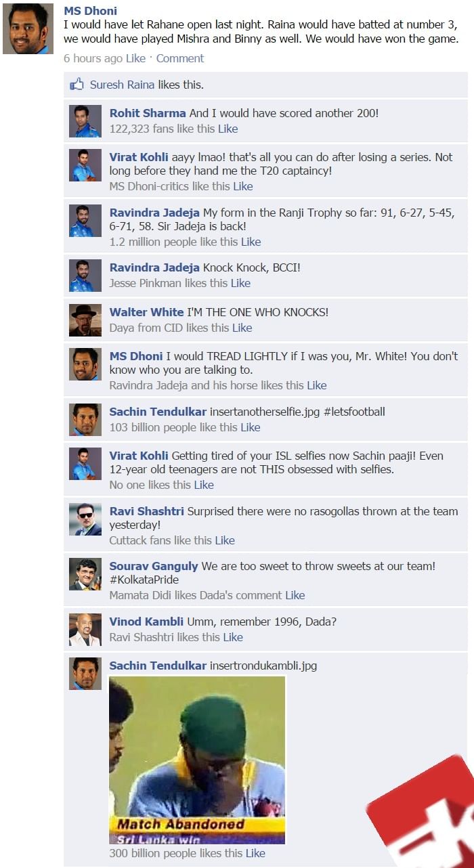This screenshot has height=868, width=474.
Task: Open the Match Abandoned photo attachment
Action: pyautogui.click(x=197, y=760)
